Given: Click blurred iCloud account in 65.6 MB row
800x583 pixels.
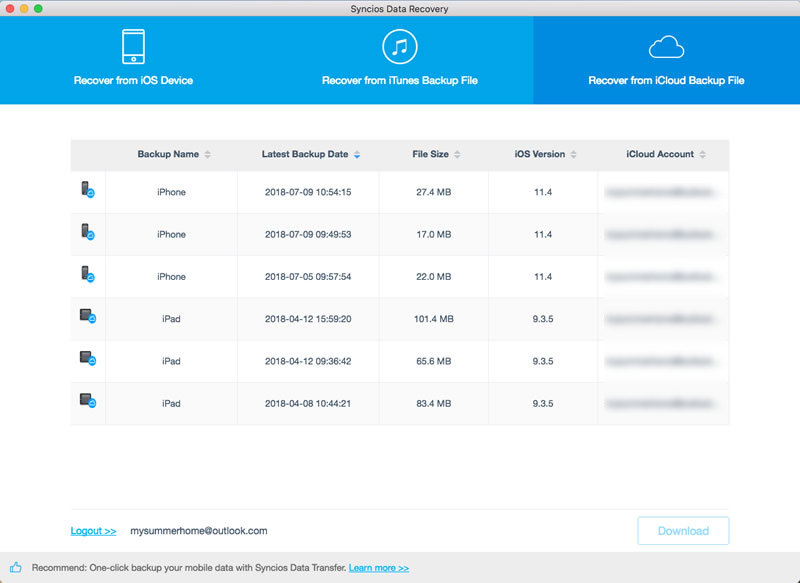Looking at the screenshot, I should 663,362.
